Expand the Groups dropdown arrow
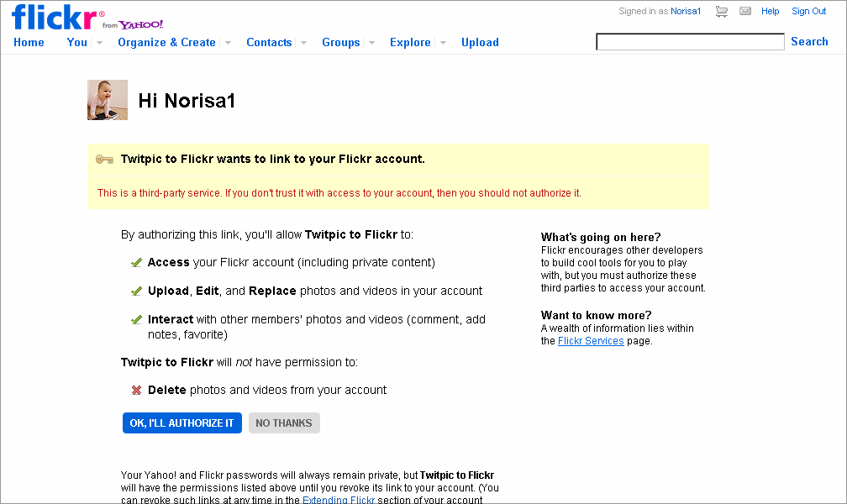The height and width of the screenshot is (504, 847). (x=371, y=43)
